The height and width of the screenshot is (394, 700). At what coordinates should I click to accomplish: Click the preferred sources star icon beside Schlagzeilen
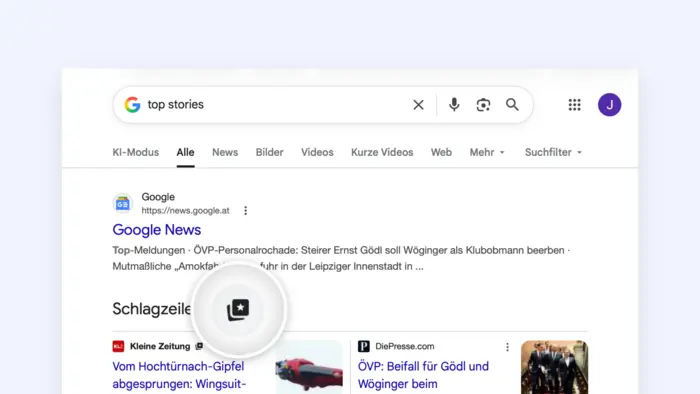tap(238, 309)
